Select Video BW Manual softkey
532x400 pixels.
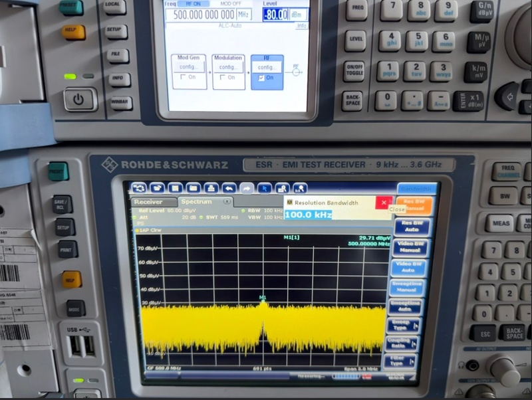pyautogui.click(x=410, y=247)
